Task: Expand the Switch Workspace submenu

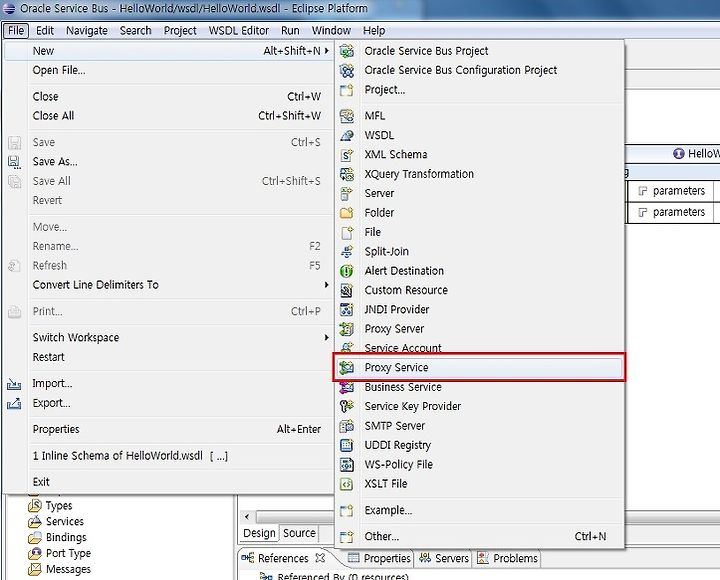Action: pos(326,338)
